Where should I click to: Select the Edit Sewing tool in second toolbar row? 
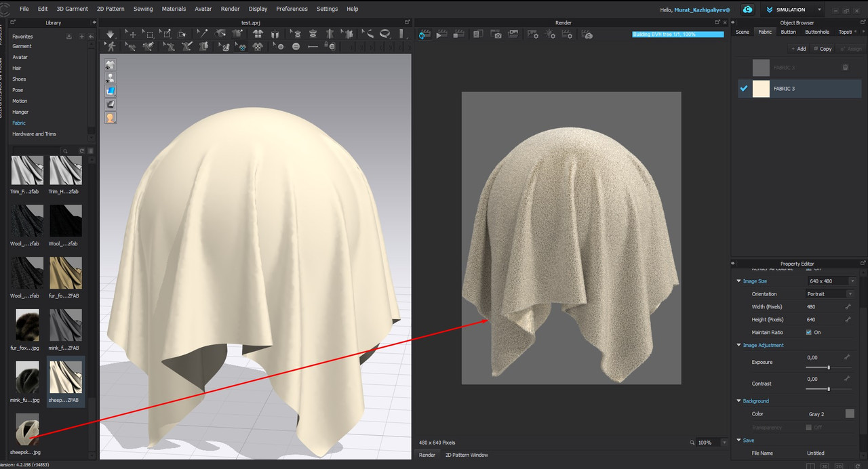pos(131,46)
